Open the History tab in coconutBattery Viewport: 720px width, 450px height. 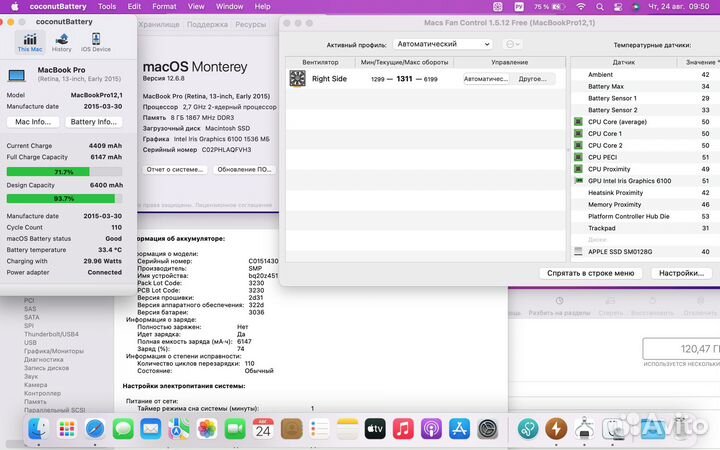point(62,42)
